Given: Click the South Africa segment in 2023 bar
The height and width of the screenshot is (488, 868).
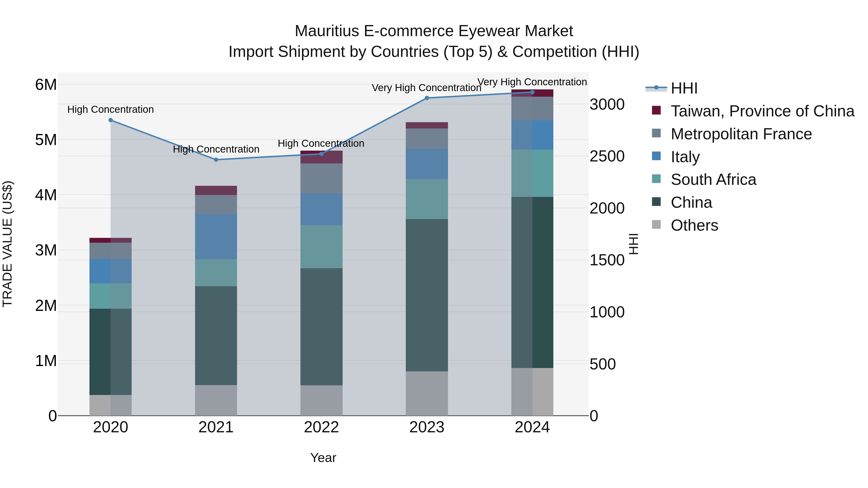Looking at the screenshot, I should click(x=427, y=199).
